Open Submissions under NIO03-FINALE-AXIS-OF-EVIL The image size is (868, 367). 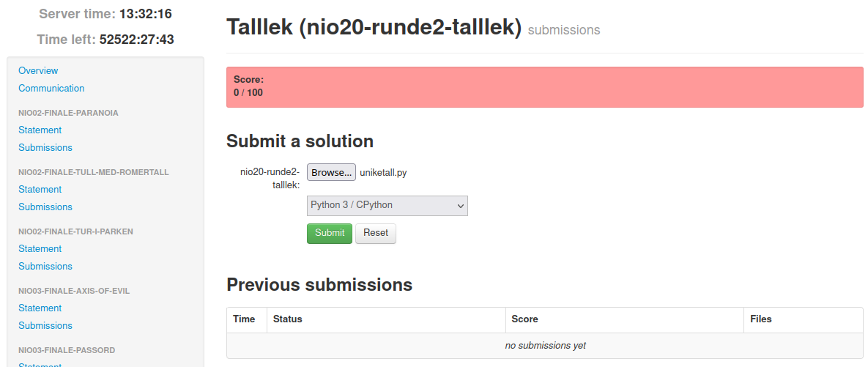(45, 326)
